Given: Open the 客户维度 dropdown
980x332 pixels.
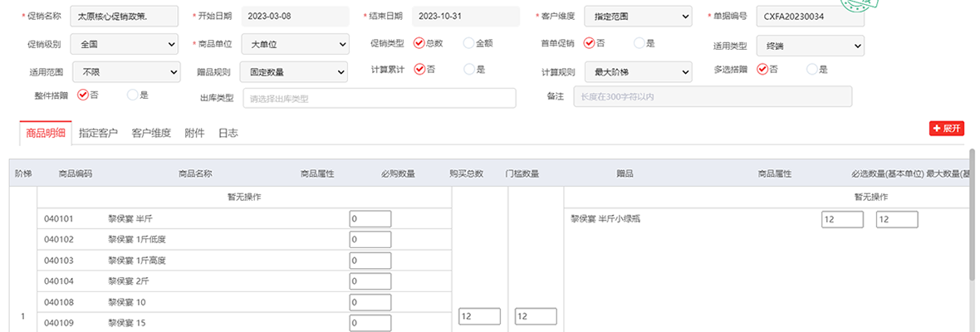Looking at the screenshot, I should click(x=638, y=17).
